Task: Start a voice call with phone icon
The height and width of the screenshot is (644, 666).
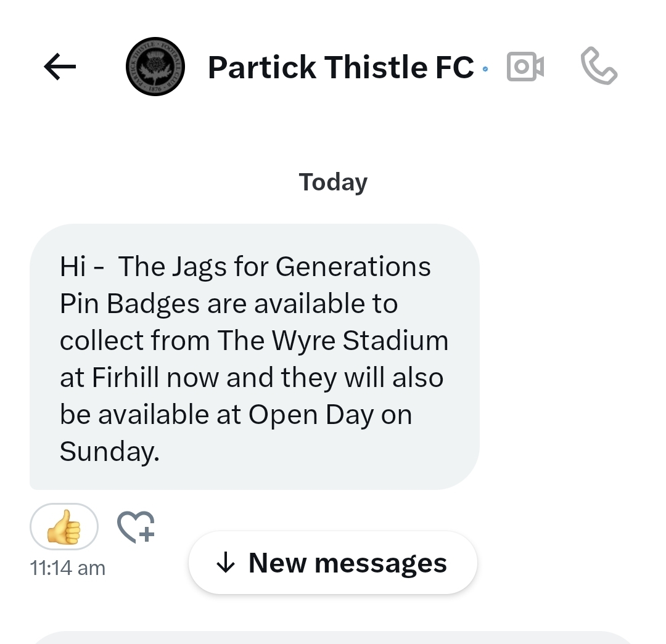Action: coord(599,66)
